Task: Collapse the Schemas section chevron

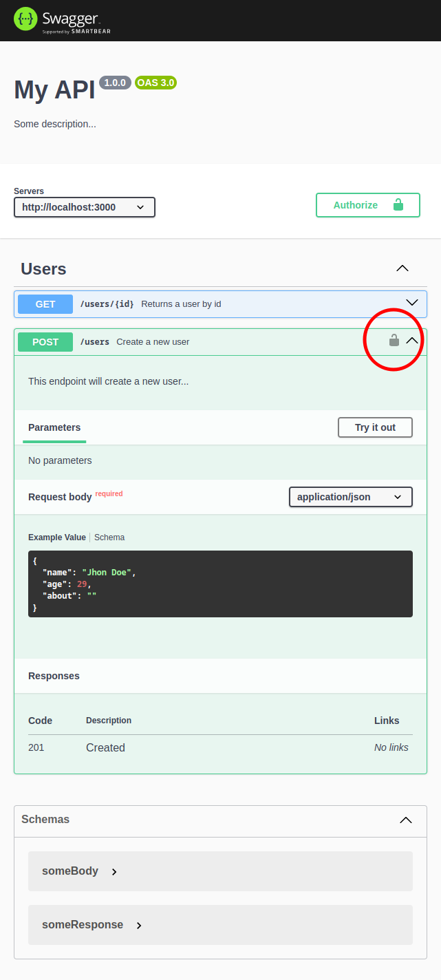Action: (x=406, y=820)
